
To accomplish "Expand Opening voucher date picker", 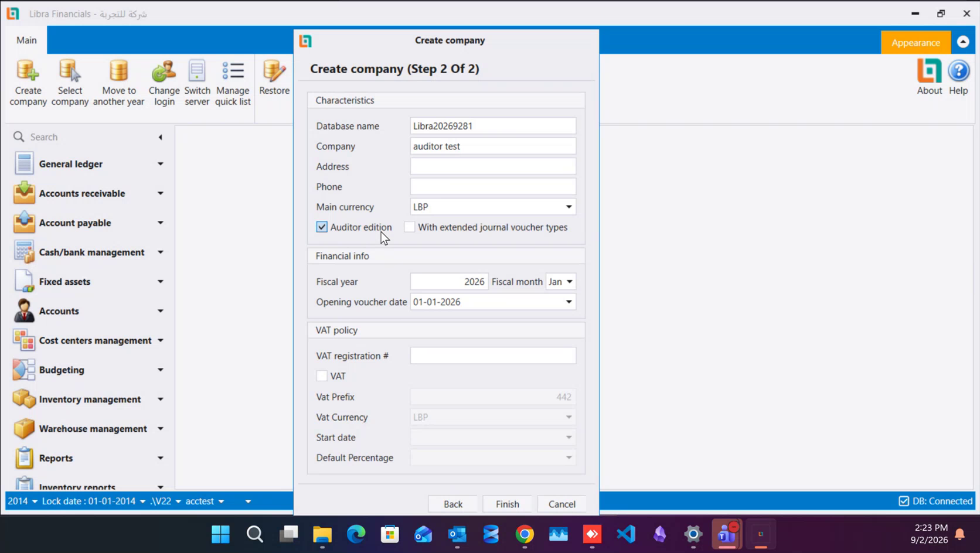I will tap(569, 302).
